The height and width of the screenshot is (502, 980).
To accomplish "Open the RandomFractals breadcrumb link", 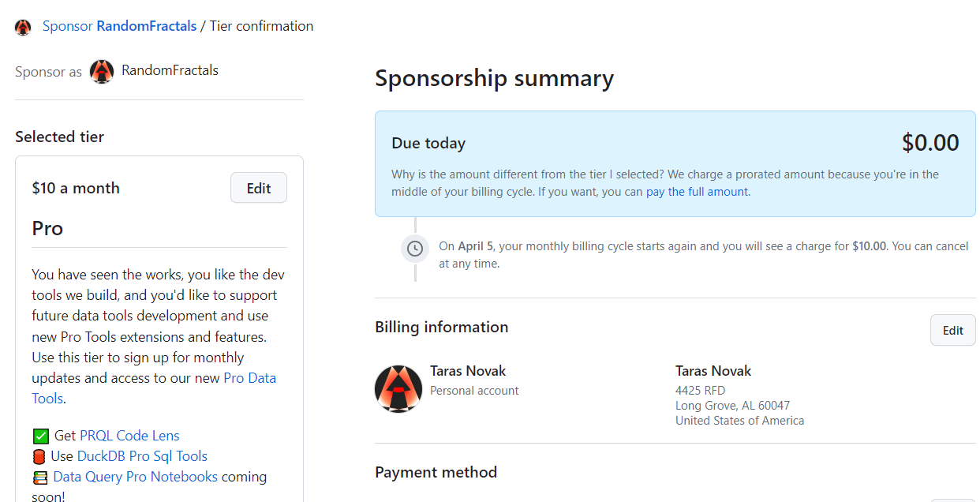I will [x=147, y=26].
